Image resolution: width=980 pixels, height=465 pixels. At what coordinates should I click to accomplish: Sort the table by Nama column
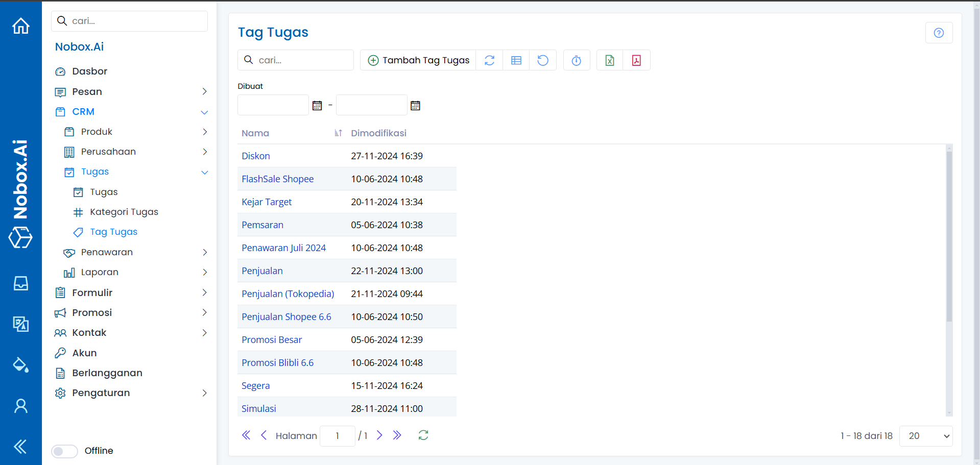tap(338, 133)
